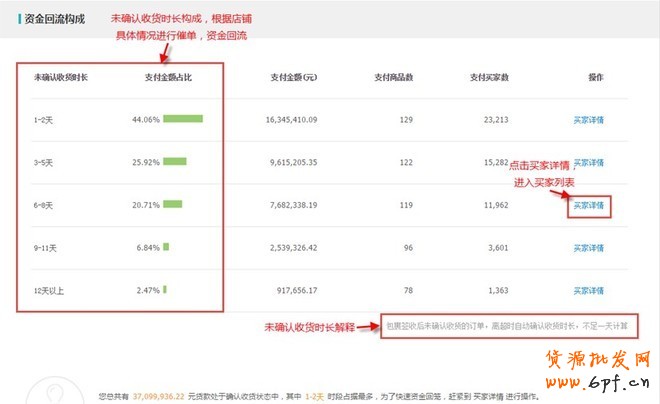The width and height of the screenshot is (660, 404).
Task: Click the 20.71% green percentage bar
Action: click(173, 204)
